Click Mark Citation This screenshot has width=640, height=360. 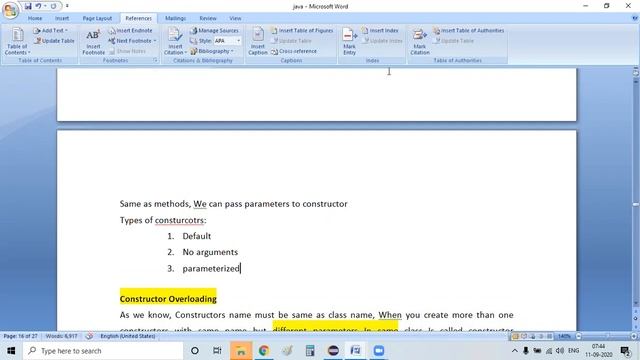420,41
